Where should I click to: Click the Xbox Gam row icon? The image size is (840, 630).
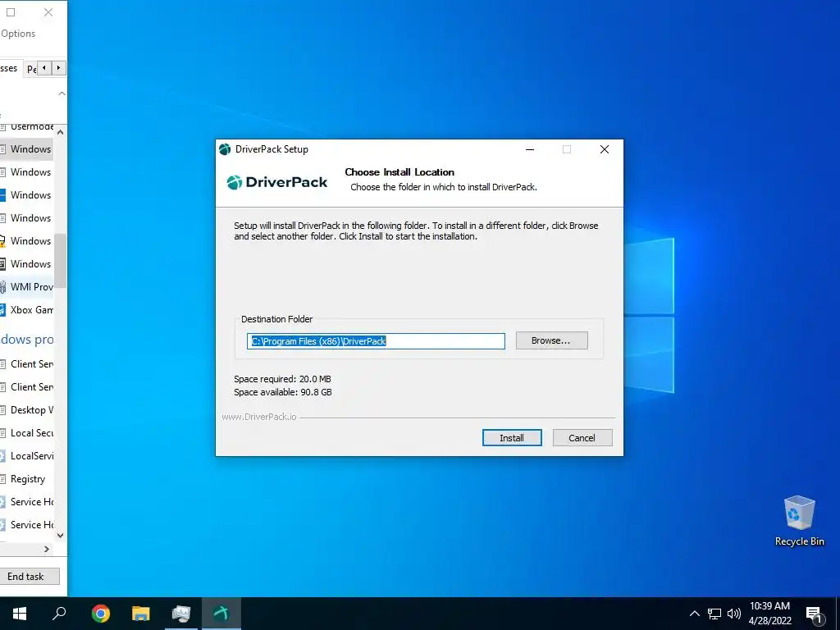tap(2, 309)
